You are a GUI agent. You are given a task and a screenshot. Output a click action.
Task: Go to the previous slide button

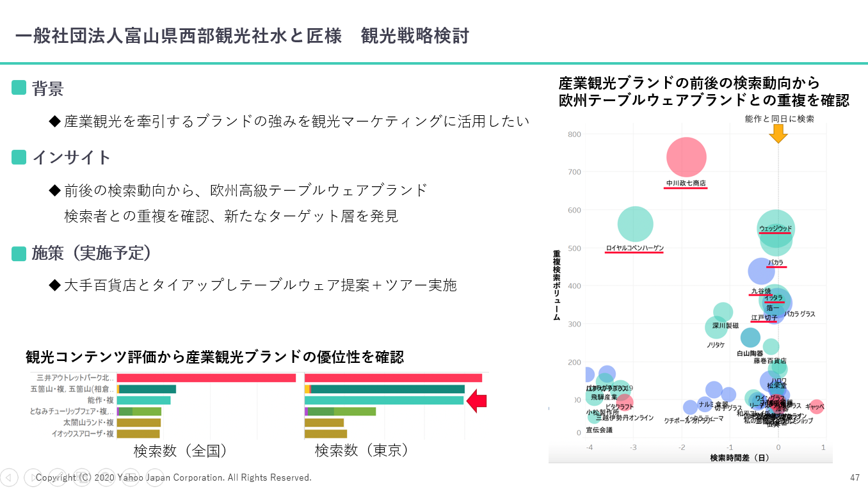(9, 477)
